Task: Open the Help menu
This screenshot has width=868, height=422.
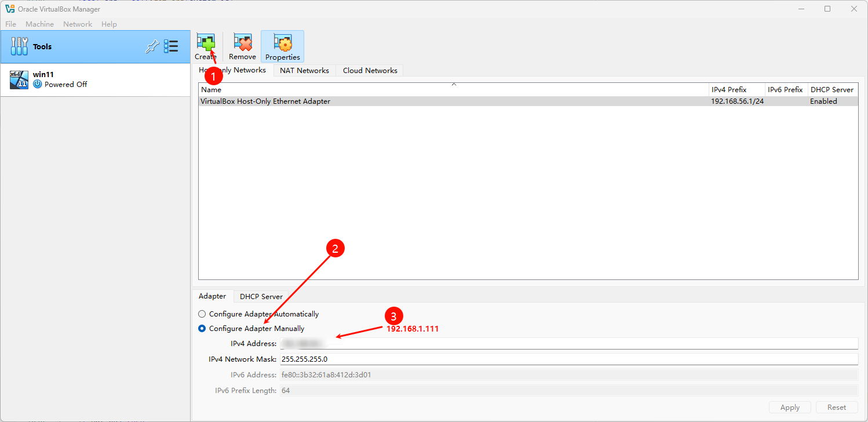Action: tap(109, 24)
